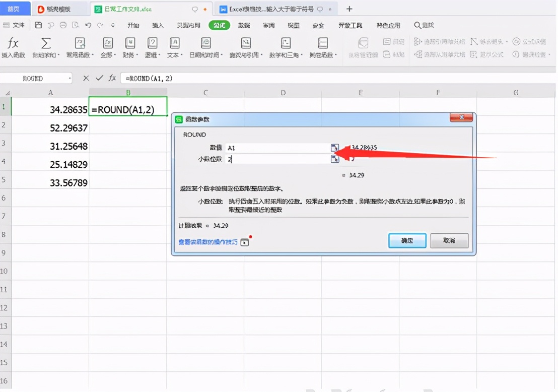
Task: Open a new tab with the plus icon
Action: click(350, 9)
